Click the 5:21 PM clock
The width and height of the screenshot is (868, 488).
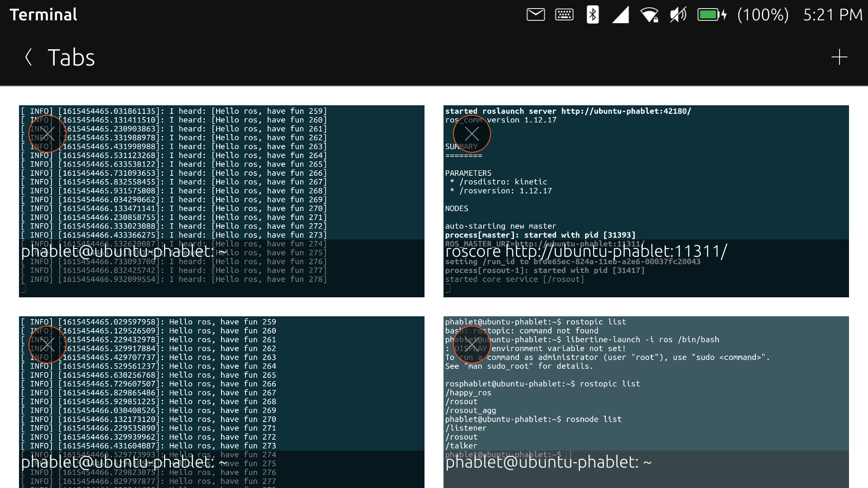point(832,14)
